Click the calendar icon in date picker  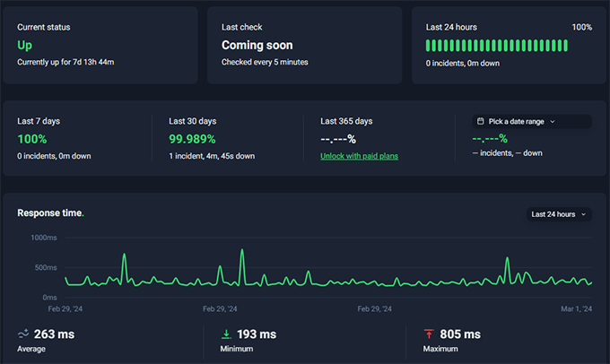click(481, 121)
